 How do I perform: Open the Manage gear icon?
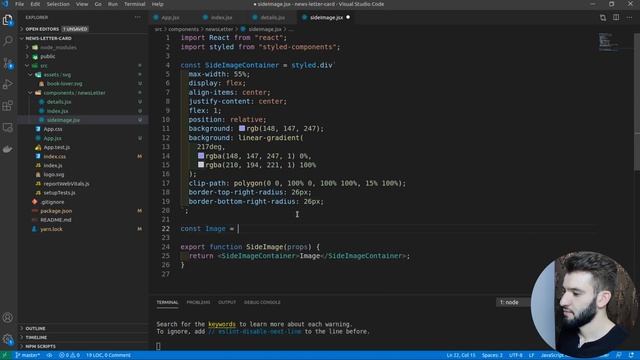8,339
